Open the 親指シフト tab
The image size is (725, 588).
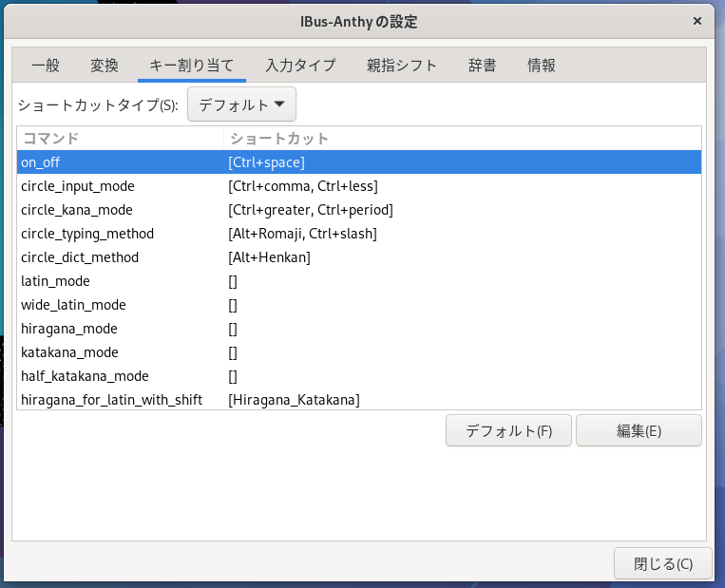(402, 66)
